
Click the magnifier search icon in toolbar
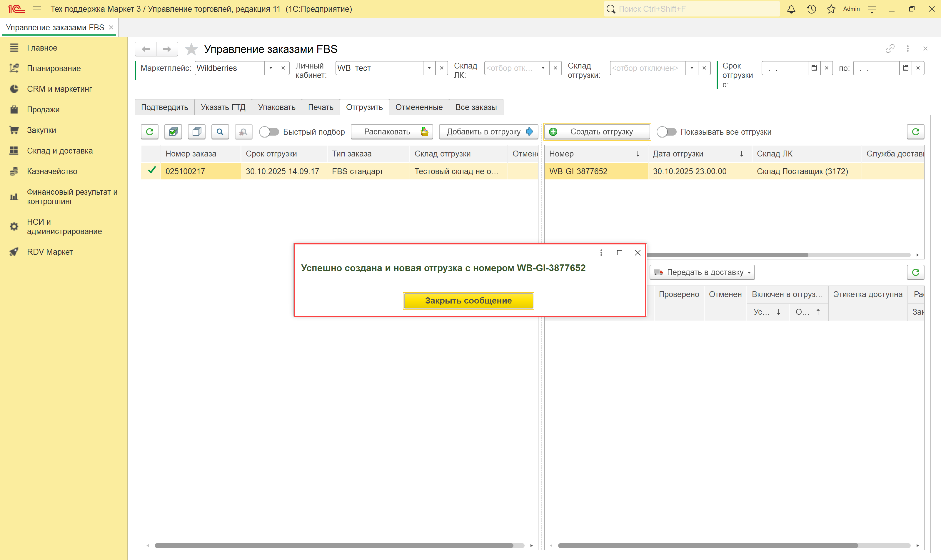pyautogui.click(x=220, y=132)
